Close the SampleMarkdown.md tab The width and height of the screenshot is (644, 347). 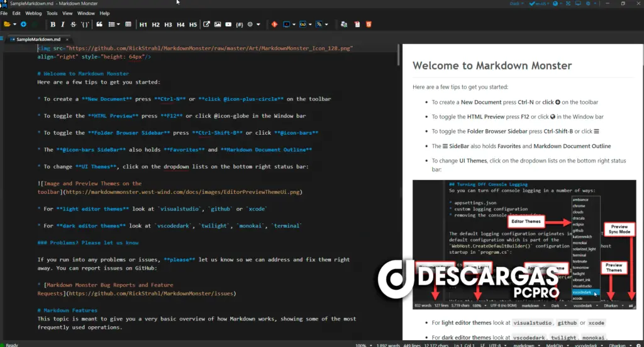pos(67,40)
